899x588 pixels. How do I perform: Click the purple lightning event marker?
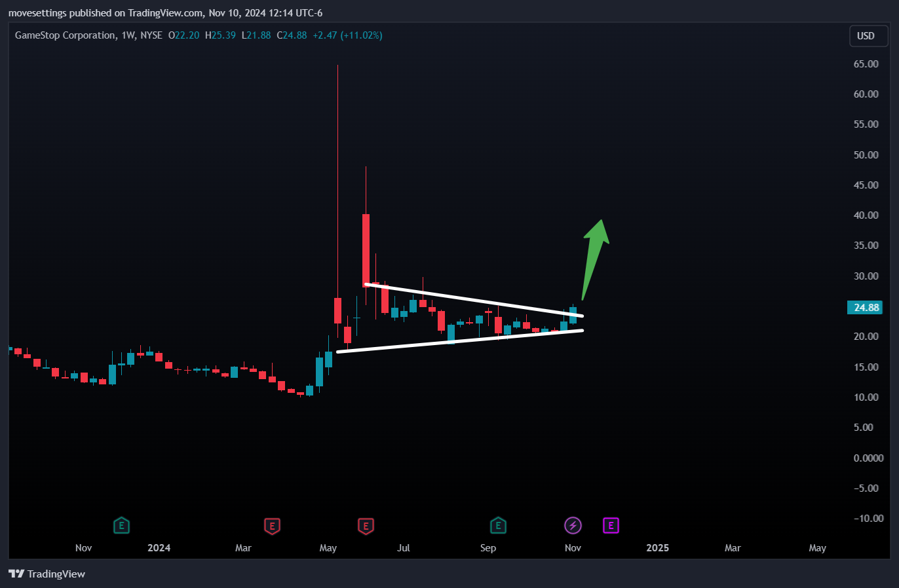pyautogui.click(x=573, y=525)
